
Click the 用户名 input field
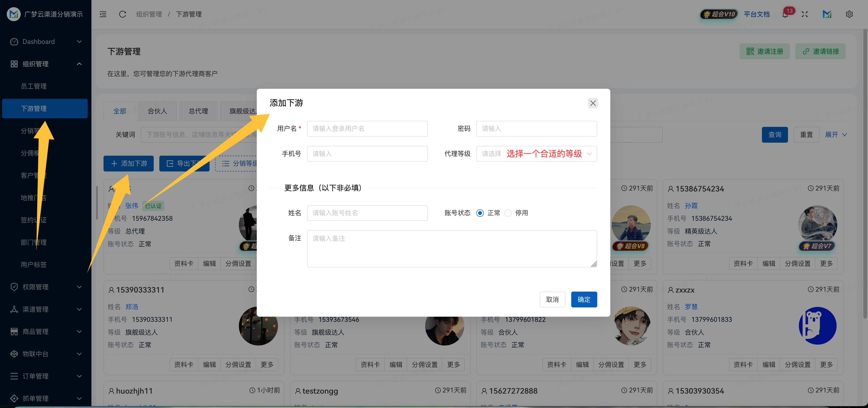click(x=367, y=128)
